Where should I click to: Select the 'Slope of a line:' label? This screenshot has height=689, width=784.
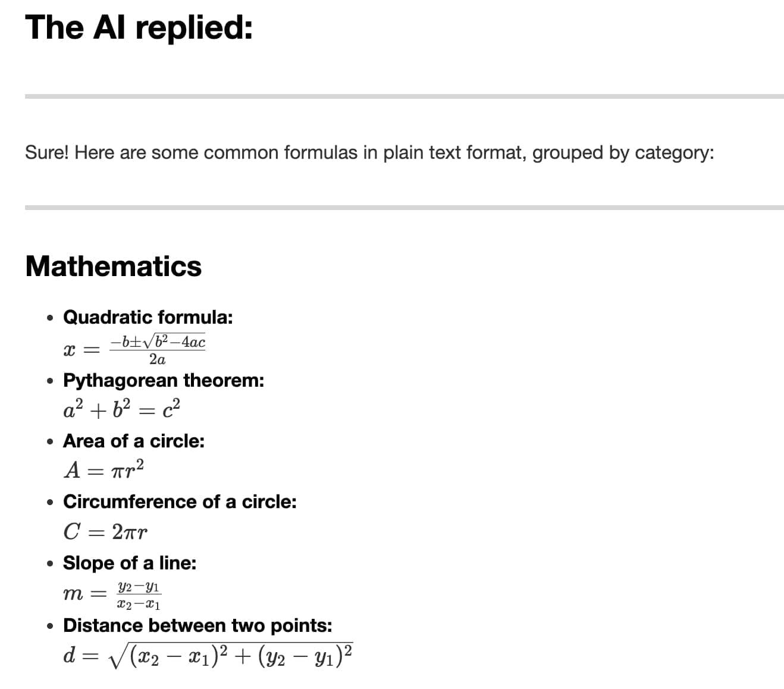[130, 563]
